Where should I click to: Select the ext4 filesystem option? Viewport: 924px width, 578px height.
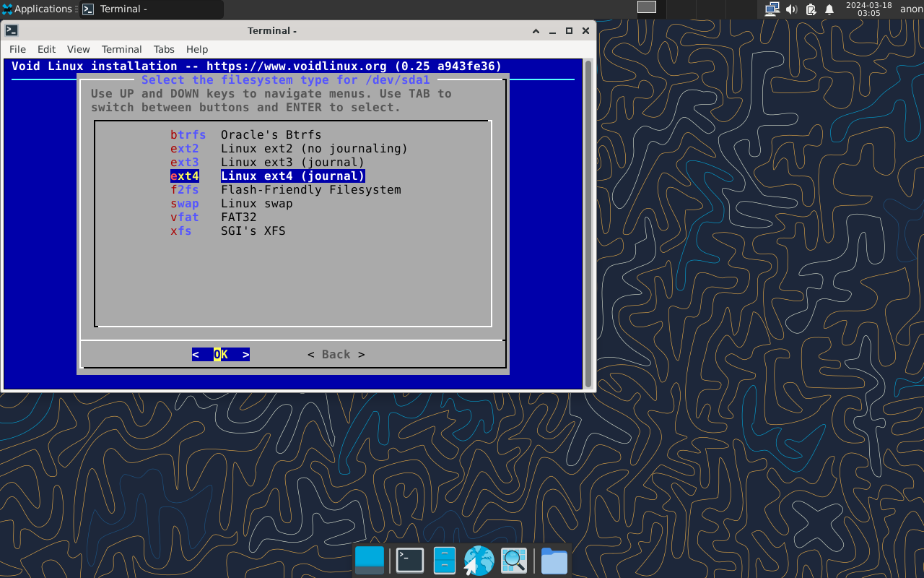pyautogui.click(x=185, y=176)
